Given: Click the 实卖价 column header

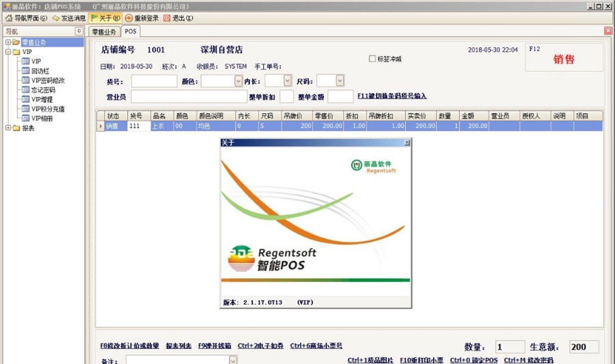Looking at the screenshot, I should coord(420,116).
